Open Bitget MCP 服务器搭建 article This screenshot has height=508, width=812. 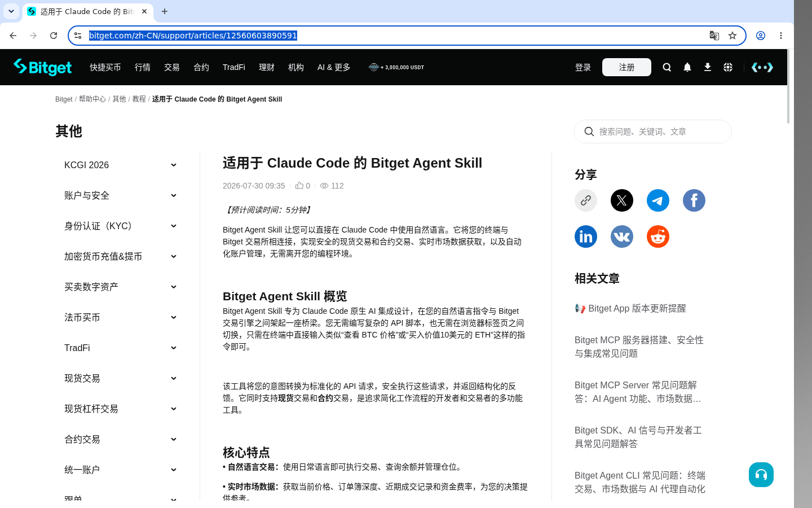pos(639,347)
